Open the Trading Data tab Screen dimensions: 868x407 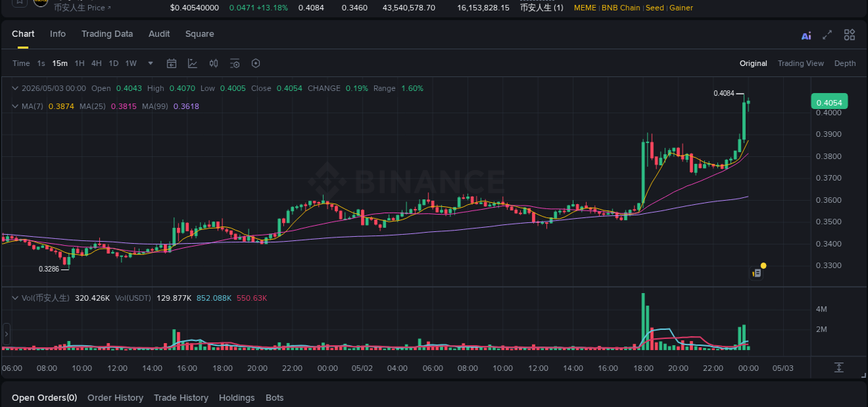click(107, 34)
